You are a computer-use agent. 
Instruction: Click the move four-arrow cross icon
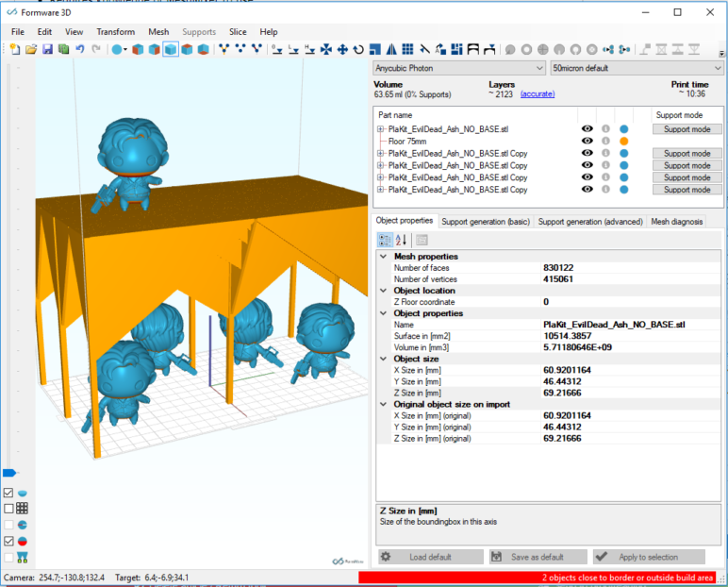click(342, 49)
